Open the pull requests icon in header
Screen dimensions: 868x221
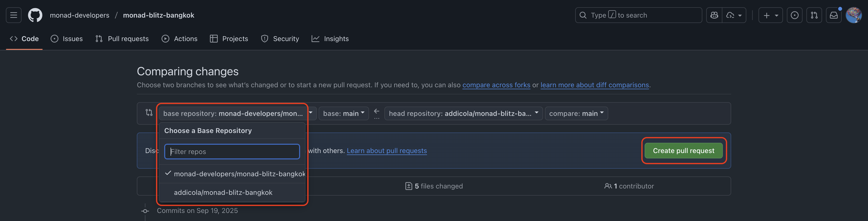[x=814, y=15]
